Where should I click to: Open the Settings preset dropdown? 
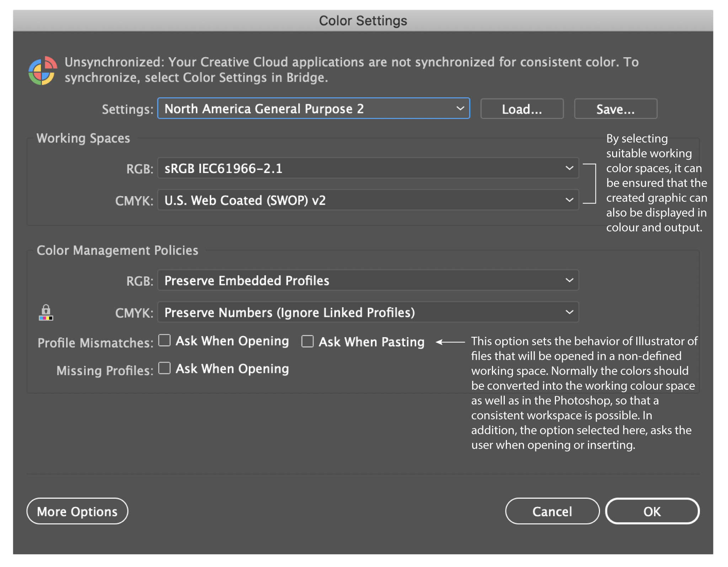314,108
